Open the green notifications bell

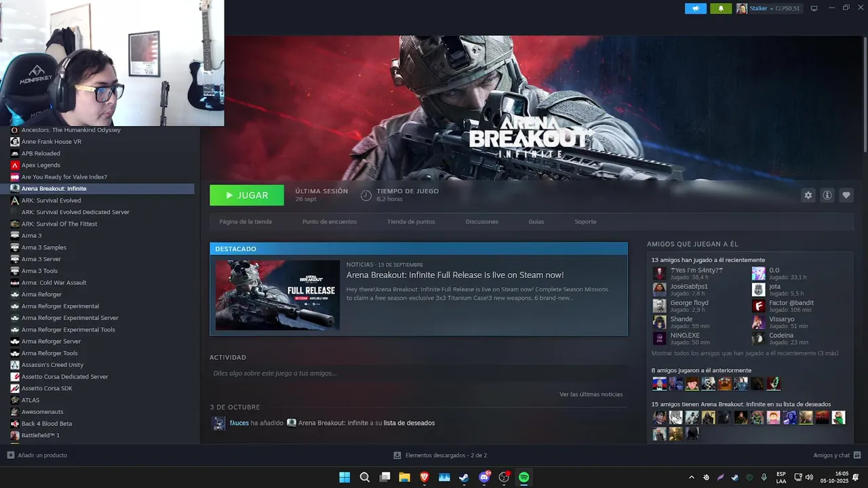(x=721, y=8)
